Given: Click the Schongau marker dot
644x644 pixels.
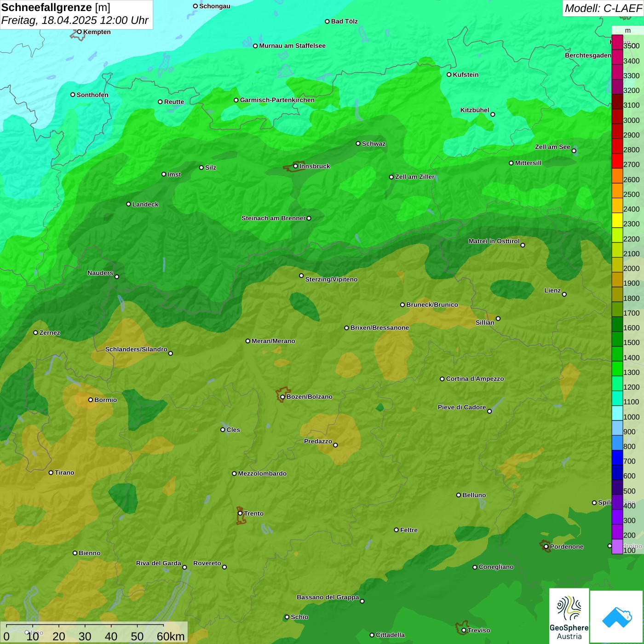Looking at the screenshot, I should pos(195,6).
